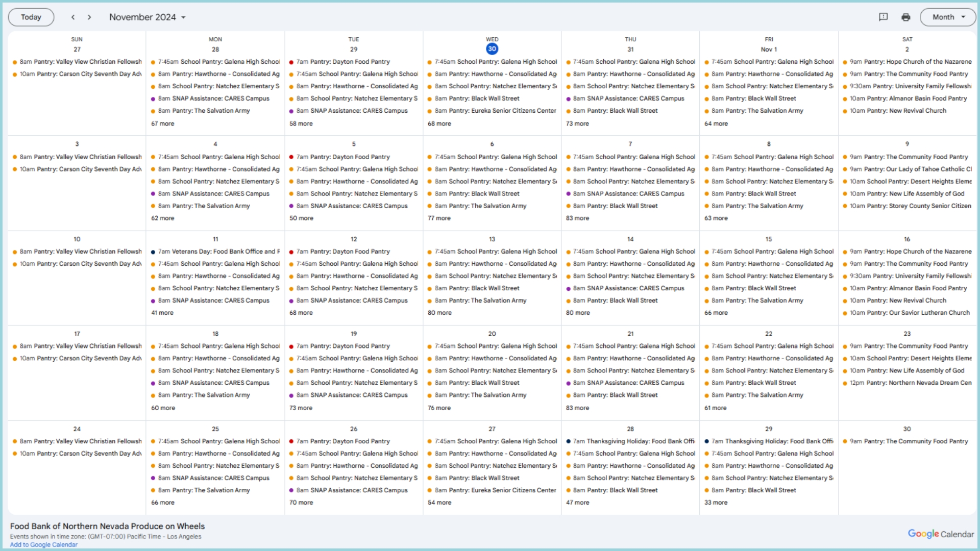The image size is (980, 551).
Task: Open Desert Heights Elementary event Nov 23
Action: click(x=907, y=358)
